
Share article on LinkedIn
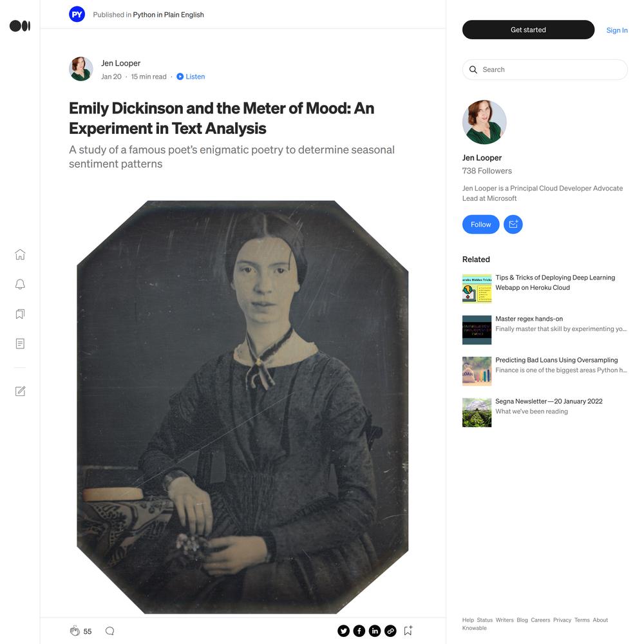(375, 631)
